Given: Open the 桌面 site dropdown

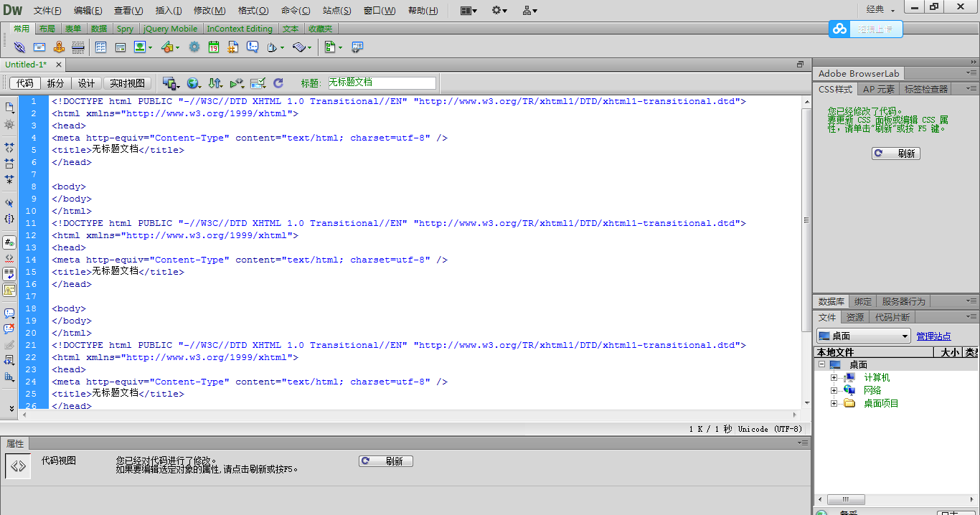Looking at the screenshot, I should coord(863,336).
